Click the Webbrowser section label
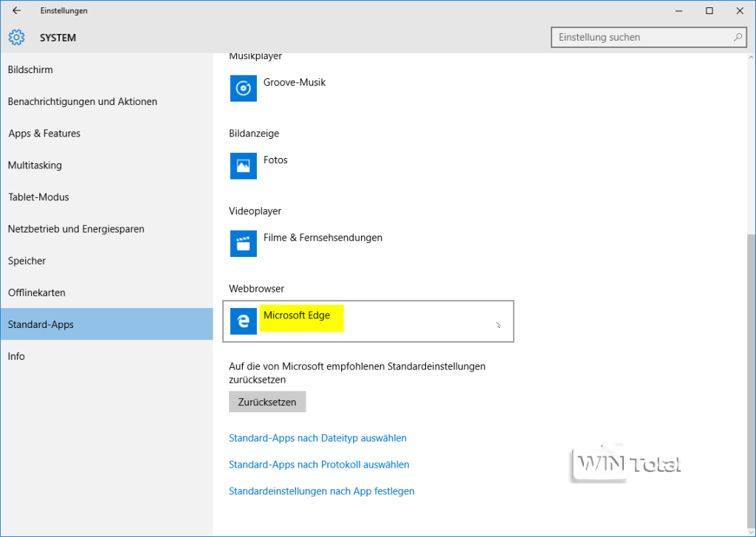 click(256, 289)
